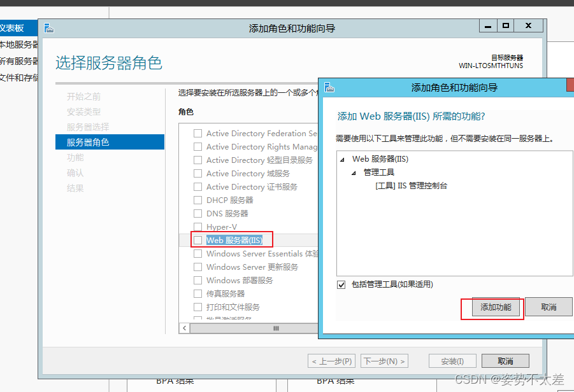Open 所有服务器 in Server Manager sidebar
574x392 pixels.
(x=18, y=61)
